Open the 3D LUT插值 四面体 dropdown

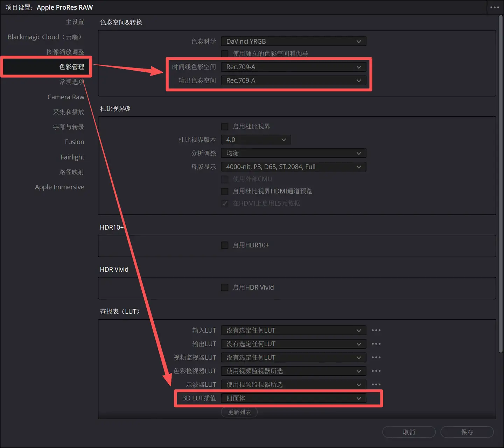click(x=294, y=398)
